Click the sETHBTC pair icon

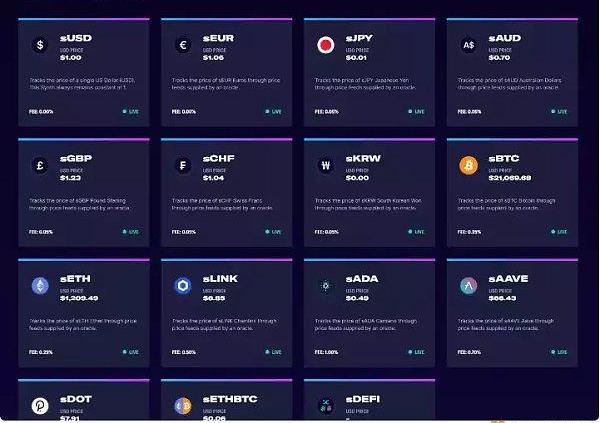183,406
